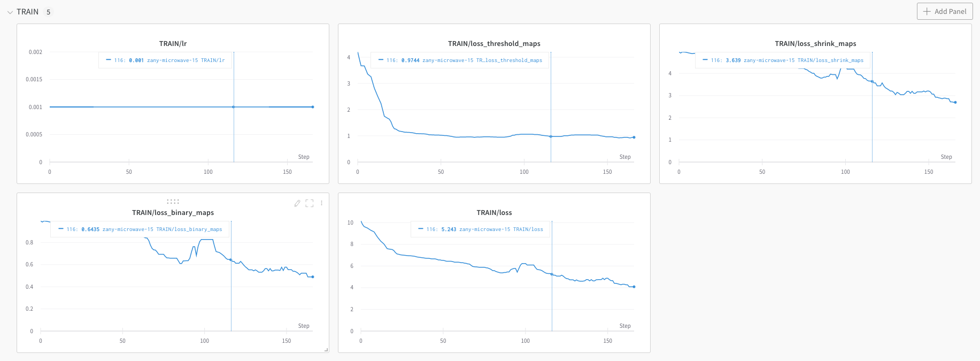Select the final data point on TRAIN/loss curve
This screenshot has height=361, width=980.
coord(634,286)
